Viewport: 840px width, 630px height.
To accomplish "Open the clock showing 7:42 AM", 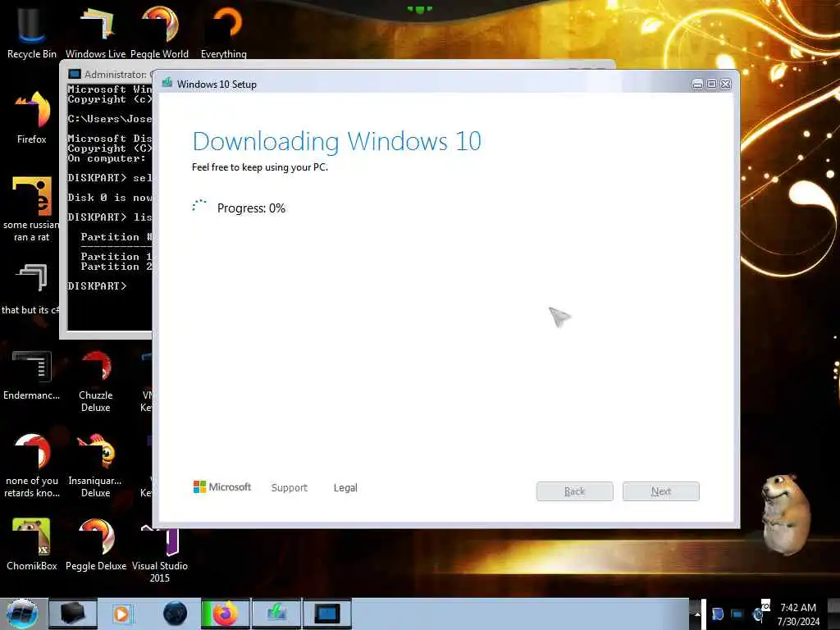I will (798, 614).
